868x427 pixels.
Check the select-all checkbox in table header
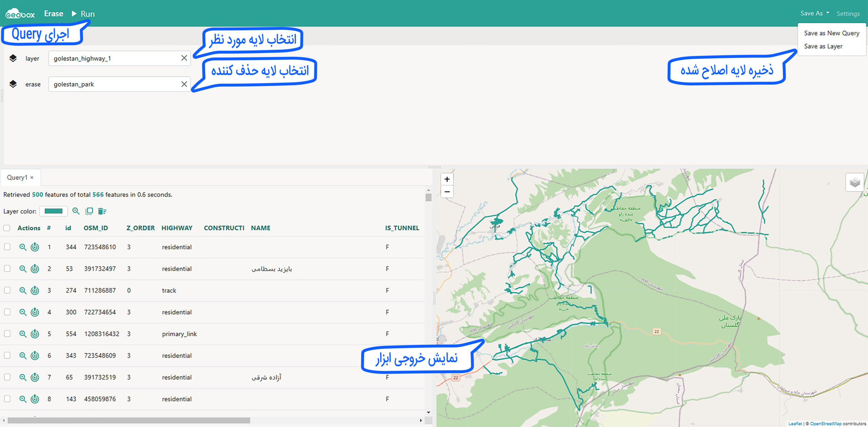[7, 228]
